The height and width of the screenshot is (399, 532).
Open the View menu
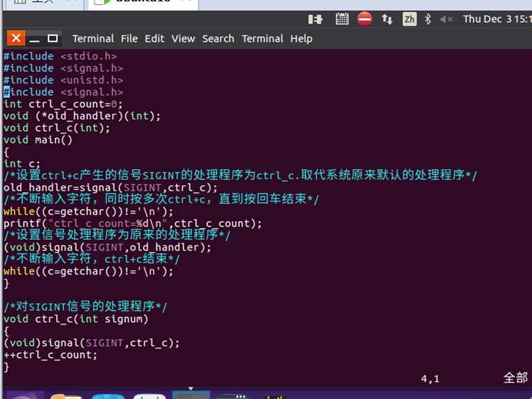click(183, 38)
